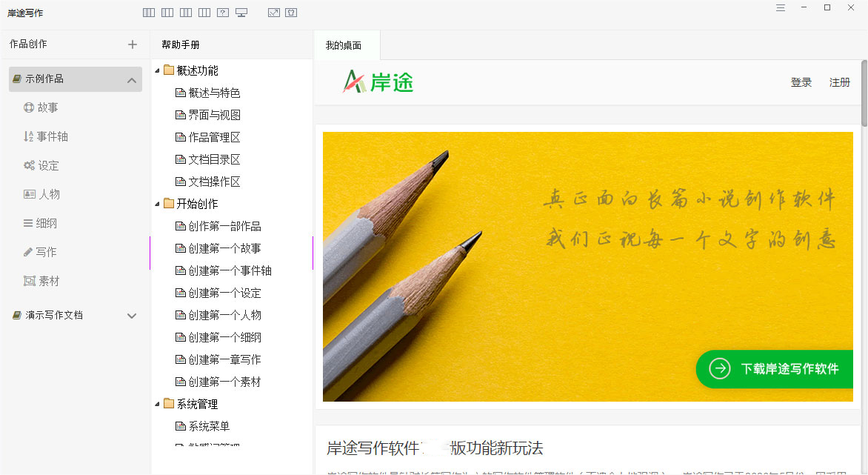Collapse the 开始创作 folder triangle
Screen dimensions: 868x475
coord(158,204)
